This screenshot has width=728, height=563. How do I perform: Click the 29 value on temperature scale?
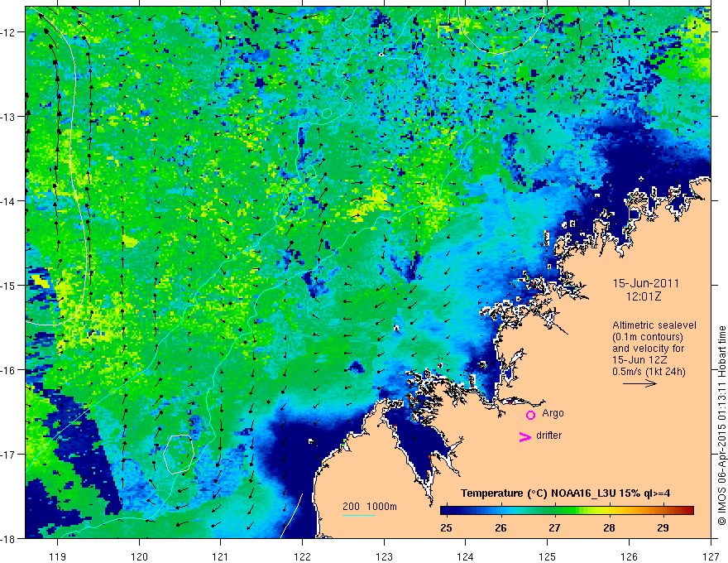(663, 527)
